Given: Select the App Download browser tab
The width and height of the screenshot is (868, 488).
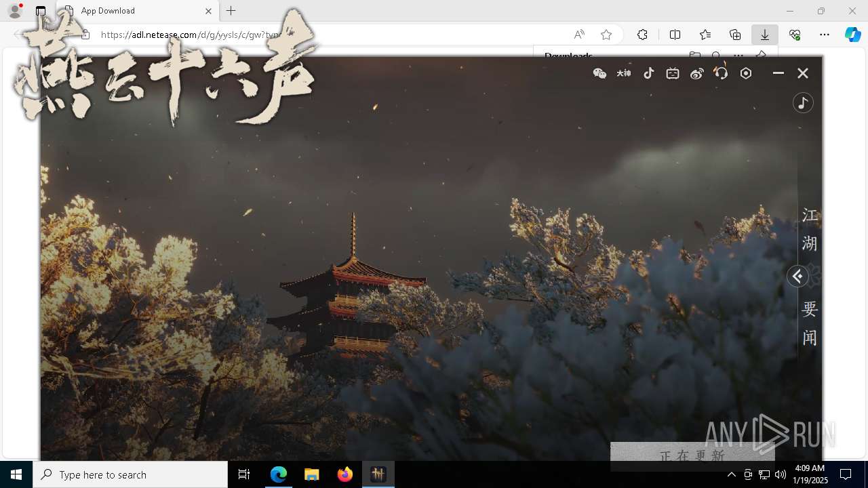Looking at the screenshot, I should coord(138,11).
